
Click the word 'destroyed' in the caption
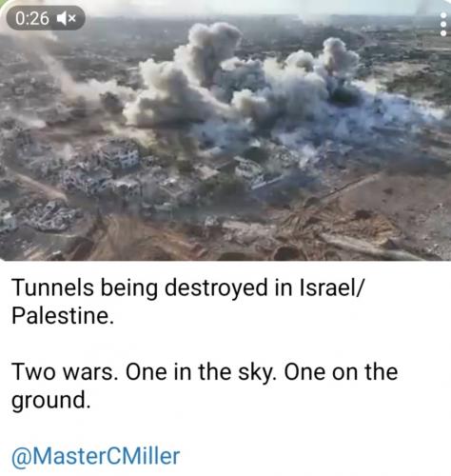pyautogui.click(x=216, y=288)
